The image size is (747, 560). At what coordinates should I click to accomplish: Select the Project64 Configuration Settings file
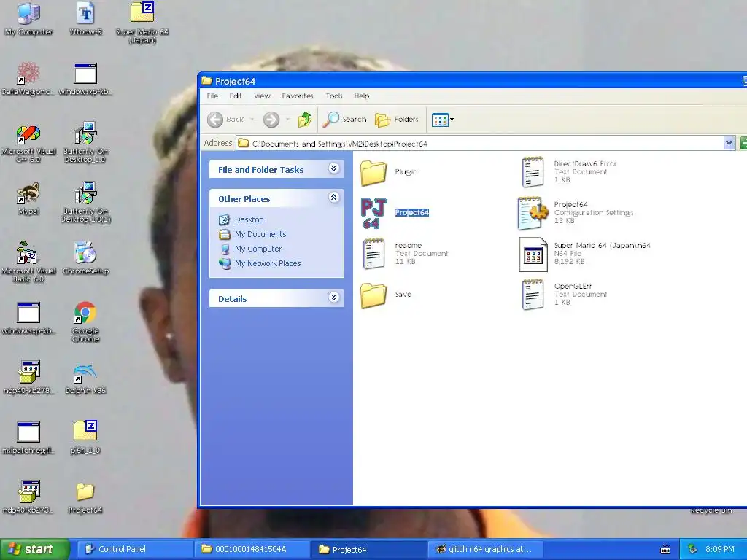pos(576,213)
